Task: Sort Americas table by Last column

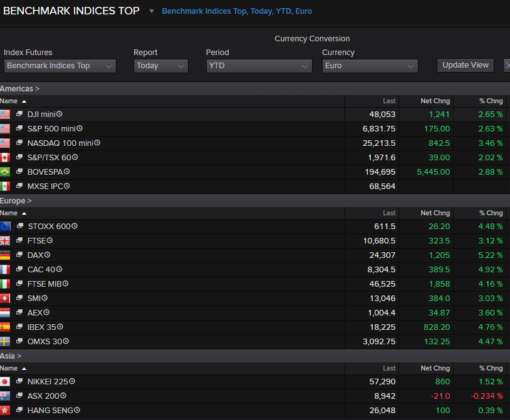Action: point(389,101)
